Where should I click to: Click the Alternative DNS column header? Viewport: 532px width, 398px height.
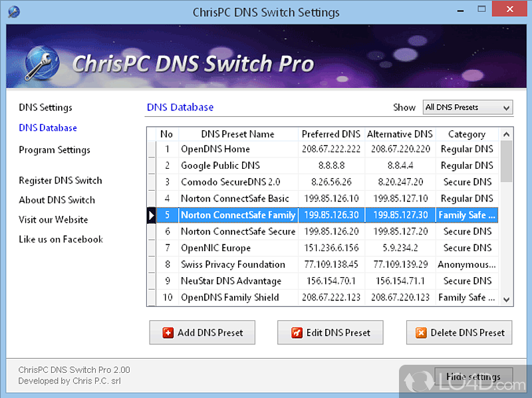[x=400, y=134]
